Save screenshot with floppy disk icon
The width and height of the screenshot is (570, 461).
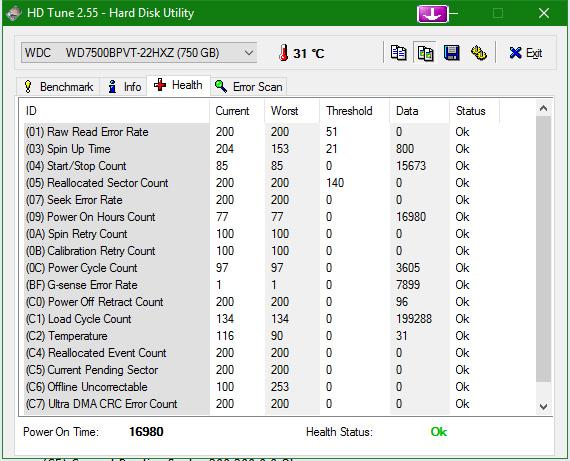click(x=451, y=53)
